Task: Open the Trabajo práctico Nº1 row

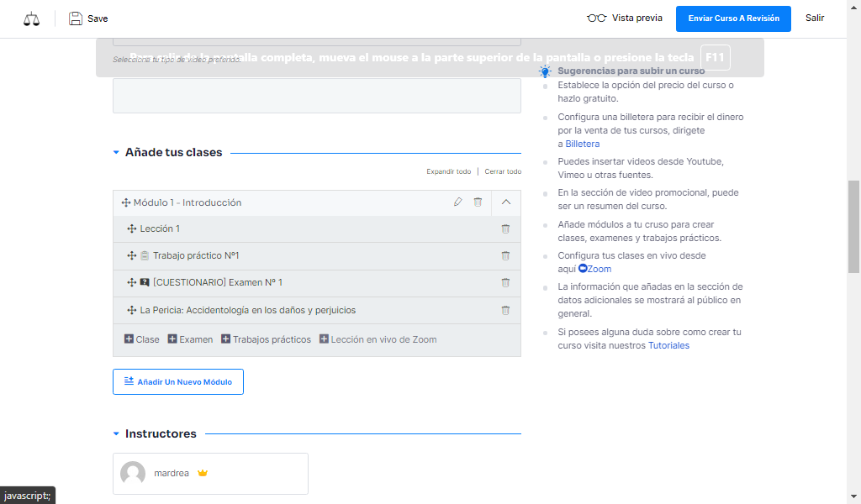Action: tap(317, 255)
